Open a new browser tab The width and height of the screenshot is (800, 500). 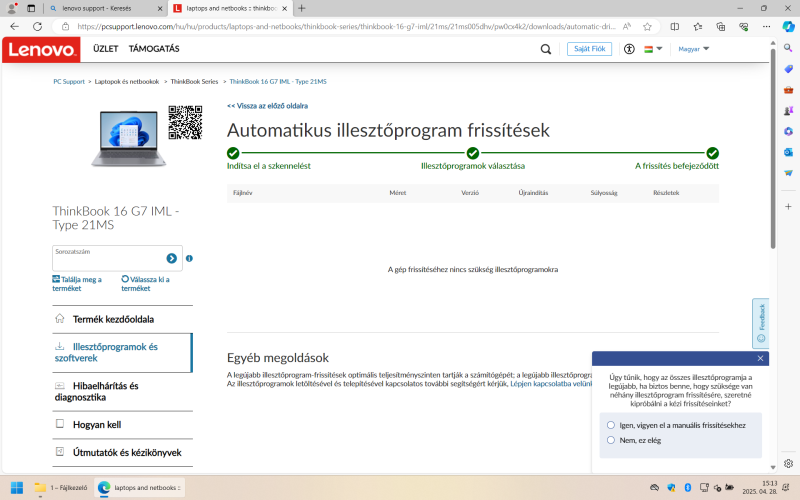tap(302, 8)
